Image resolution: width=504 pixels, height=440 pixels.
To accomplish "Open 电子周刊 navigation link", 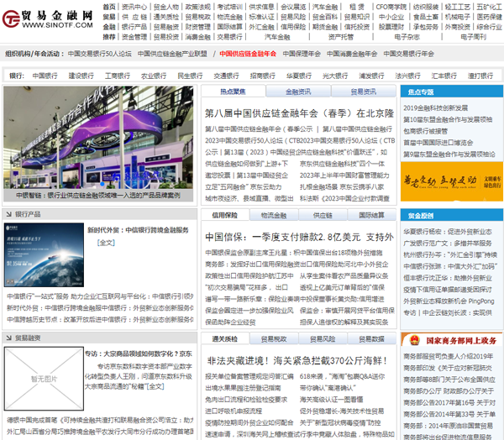I will click(x=473, y=37).
